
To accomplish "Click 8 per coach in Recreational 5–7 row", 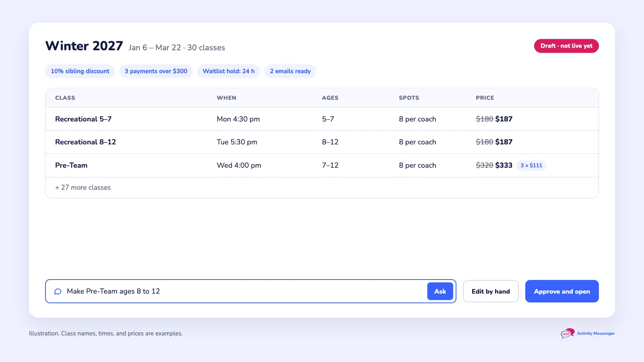I will [x=417, y=119].
